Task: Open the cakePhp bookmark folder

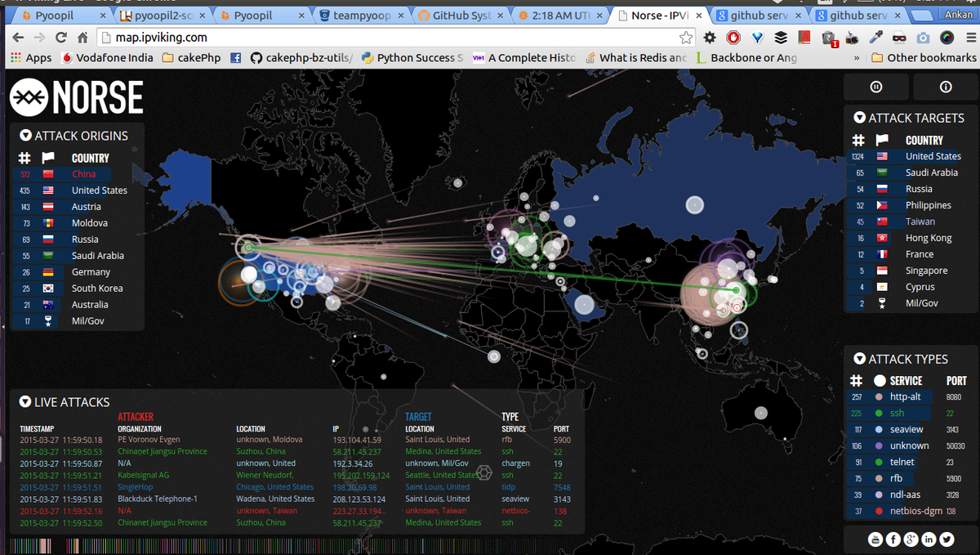Action: (192, 58)
